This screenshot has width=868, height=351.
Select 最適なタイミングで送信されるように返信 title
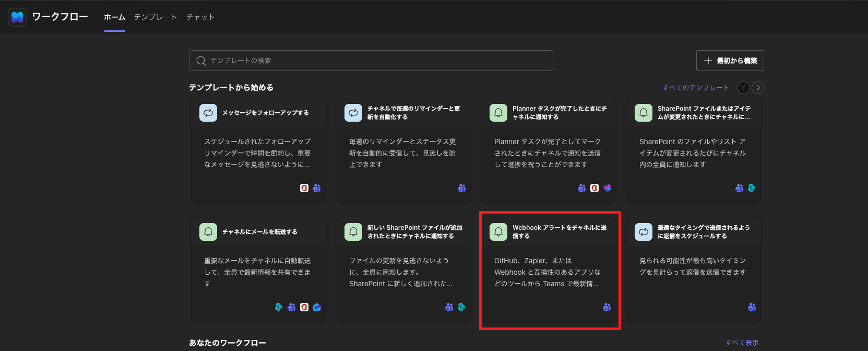pyautogui.click(x=704, y=232)
